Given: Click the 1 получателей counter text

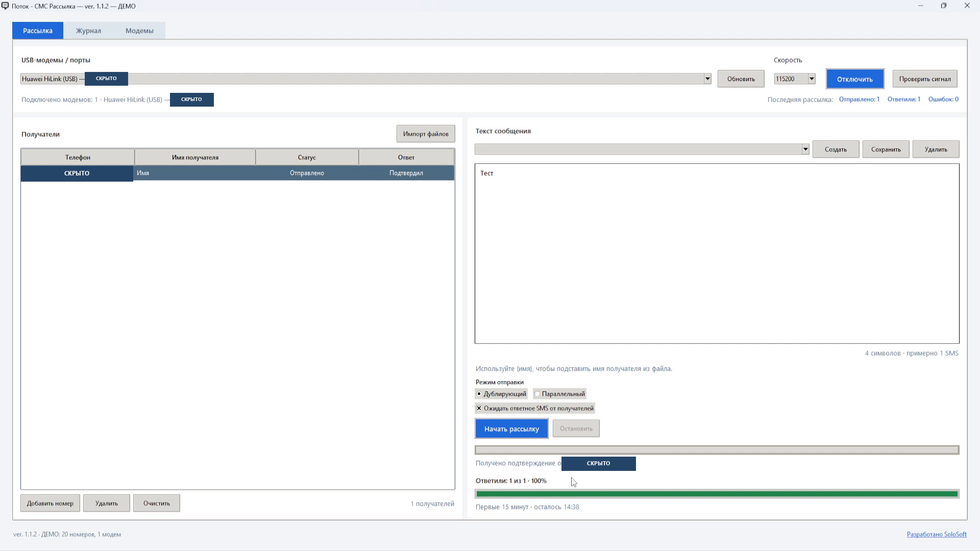Looking at the screenshot, I should click(x=432, y=504).
